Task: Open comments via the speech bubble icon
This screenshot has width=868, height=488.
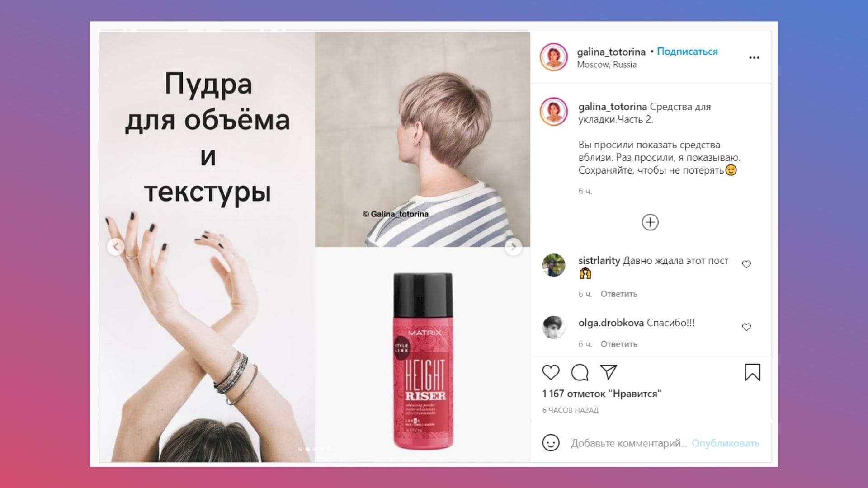Action: [580, 372]
